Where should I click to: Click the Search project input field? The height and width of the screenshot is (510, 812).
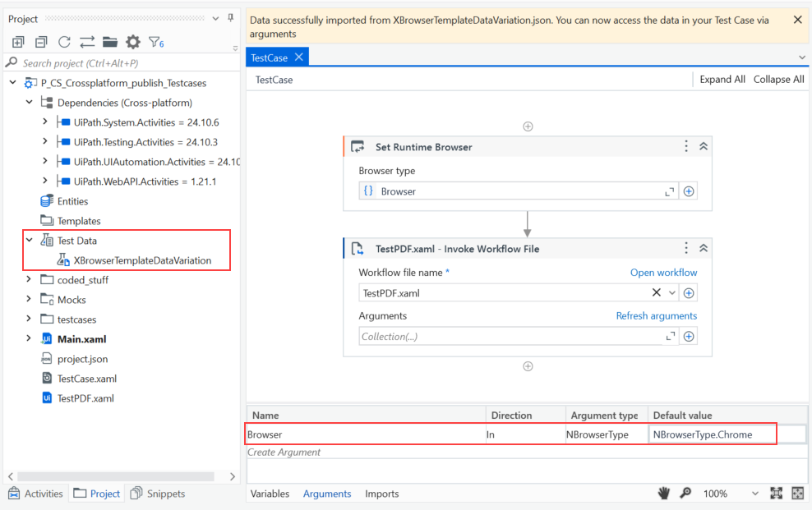123,63
